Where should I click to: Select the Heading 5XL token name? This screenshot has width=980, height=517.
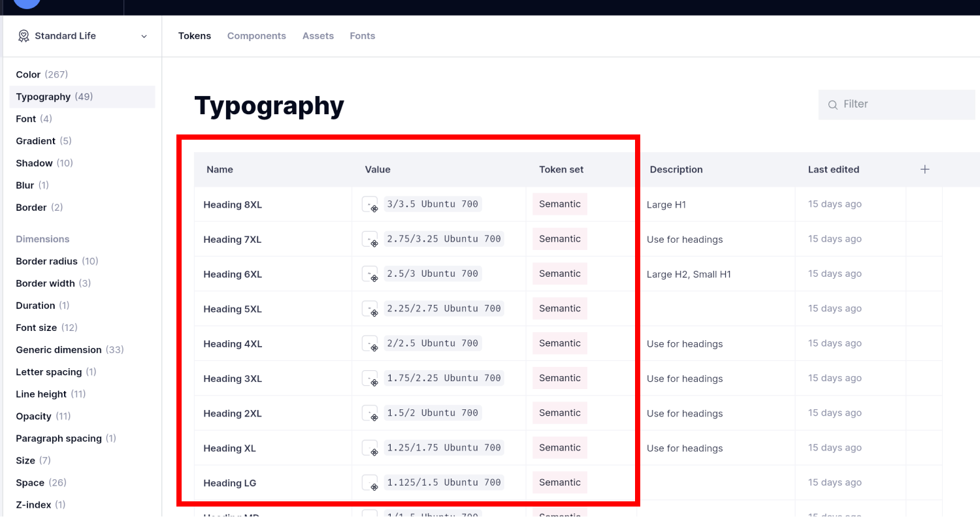233,309
